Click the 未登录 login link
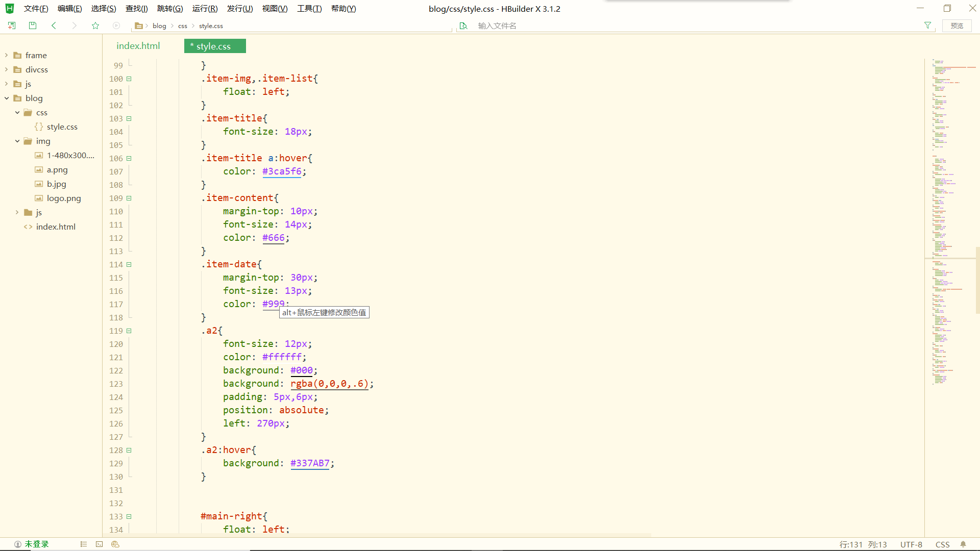Image resolution: width=980 pixels, height=551 pixels. pyautogui.click(x=37, y=544)
